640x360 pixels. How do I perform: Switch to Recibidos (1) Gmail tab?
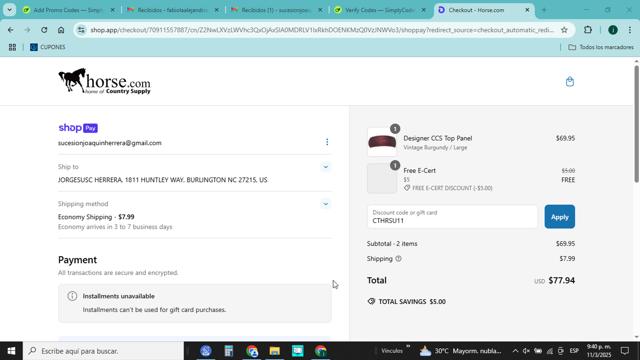(x=276, y=10)
